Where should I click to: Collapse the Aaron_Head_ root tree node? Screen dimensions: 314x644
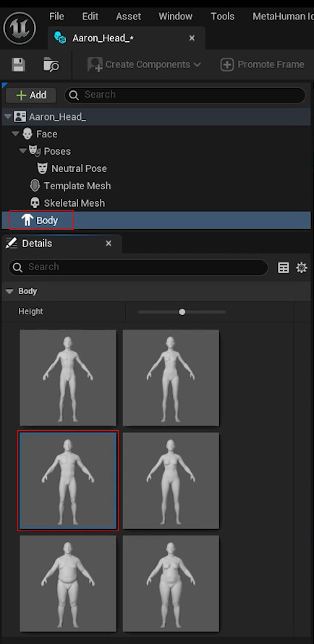coord(7,116)
